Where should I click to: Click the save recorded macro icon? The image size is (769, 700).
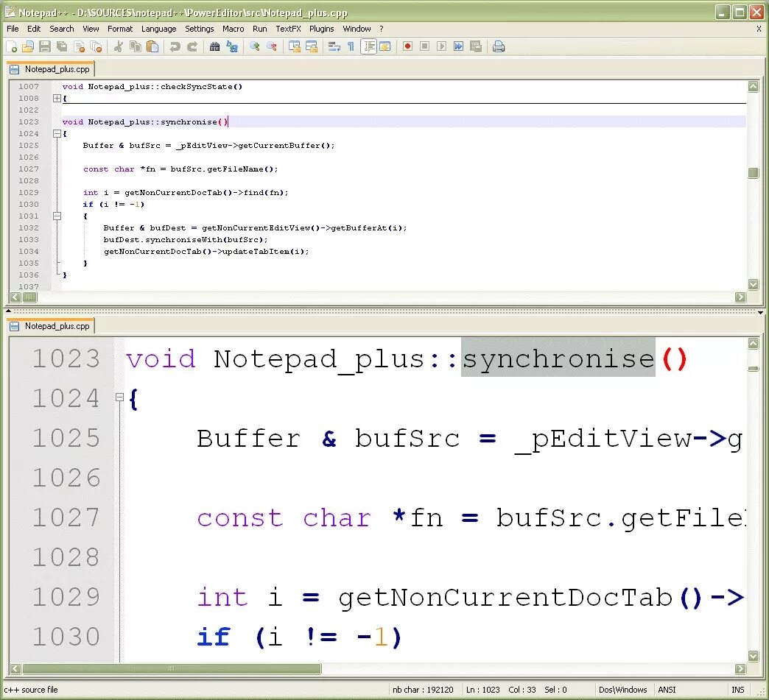pos(476,47)
